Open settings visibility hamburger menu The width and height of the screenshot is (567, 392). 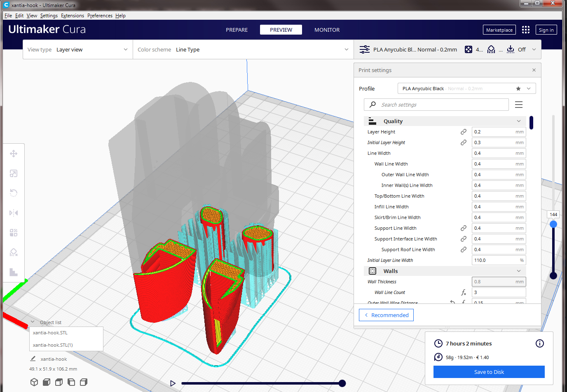pos(519,105)
